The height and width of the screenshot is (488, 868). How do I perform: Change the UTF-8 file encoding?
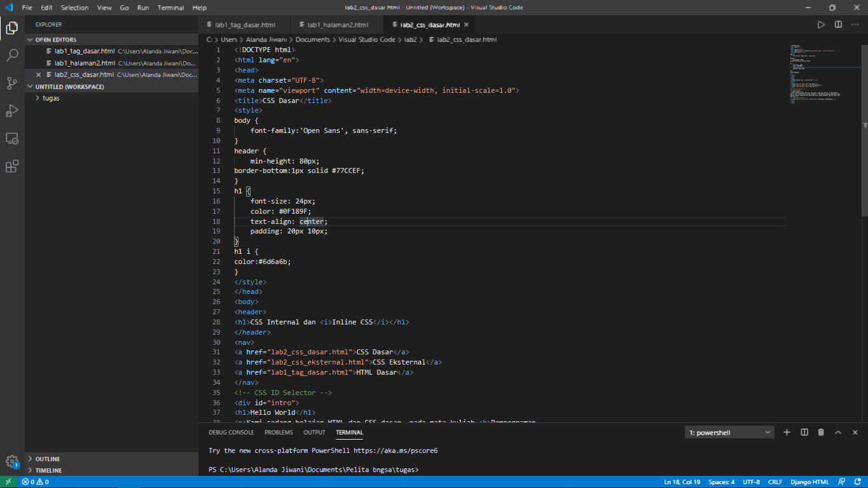click(751, 482)
